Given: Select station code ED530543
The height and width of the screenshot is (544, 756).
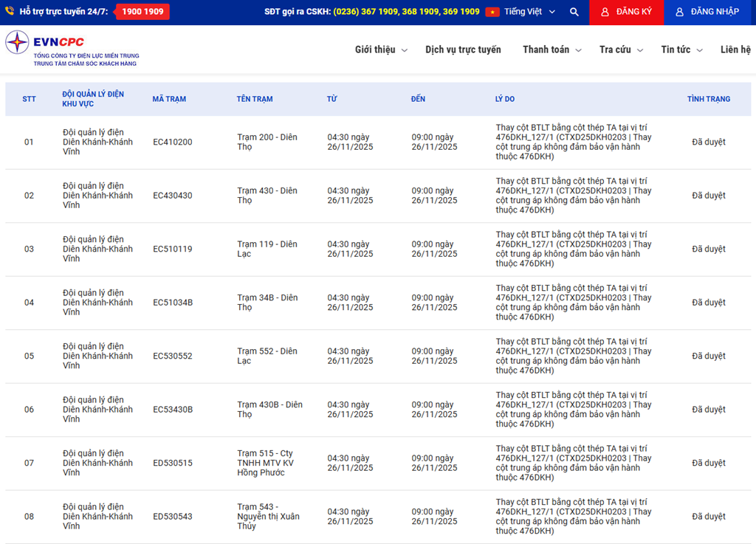Looking at the screenshot, I should coord(172,517).
